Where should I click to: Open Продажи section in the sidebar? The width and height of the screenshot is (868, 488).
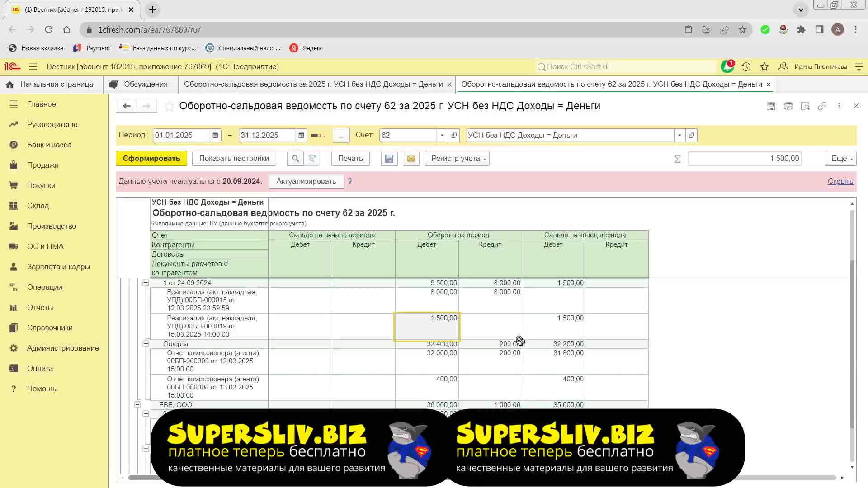coord(42,165)
